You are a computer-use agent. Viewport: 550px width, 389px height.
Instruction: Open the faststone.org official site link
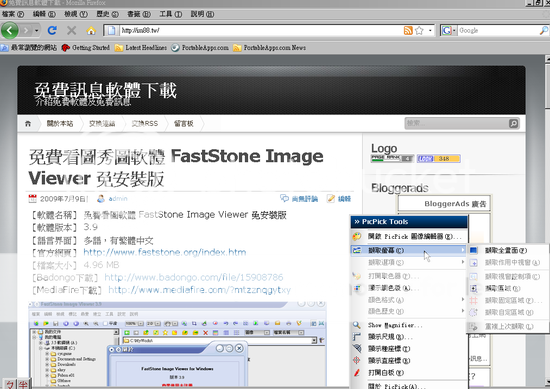[165, 252]
